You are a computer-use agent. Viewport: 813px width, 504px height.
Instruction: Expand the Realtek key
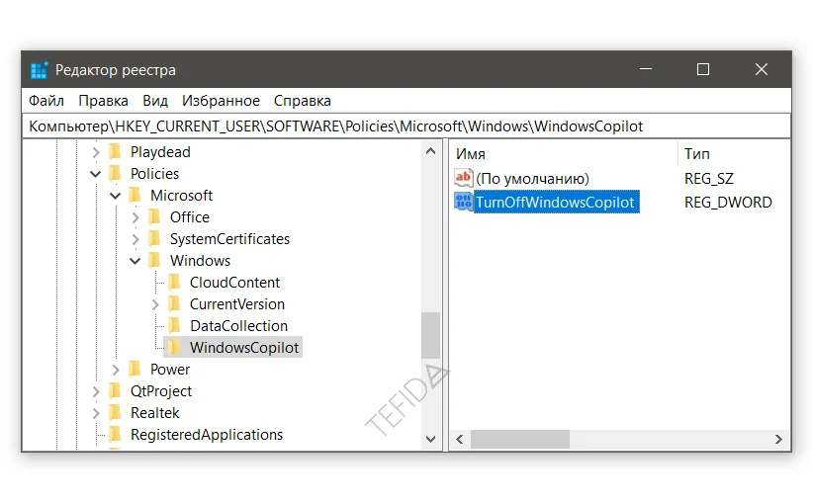click(96, 413)
